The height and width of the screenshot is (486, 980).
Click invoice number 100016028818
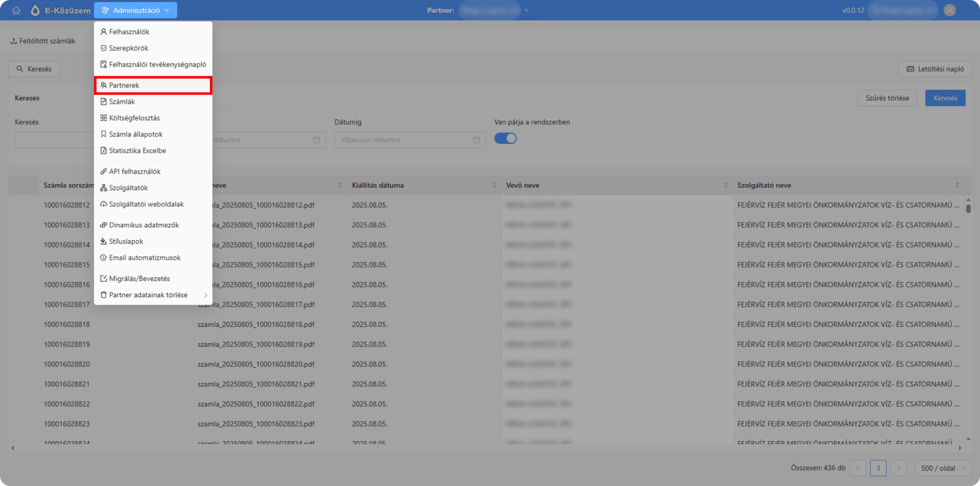click(67, 325)
